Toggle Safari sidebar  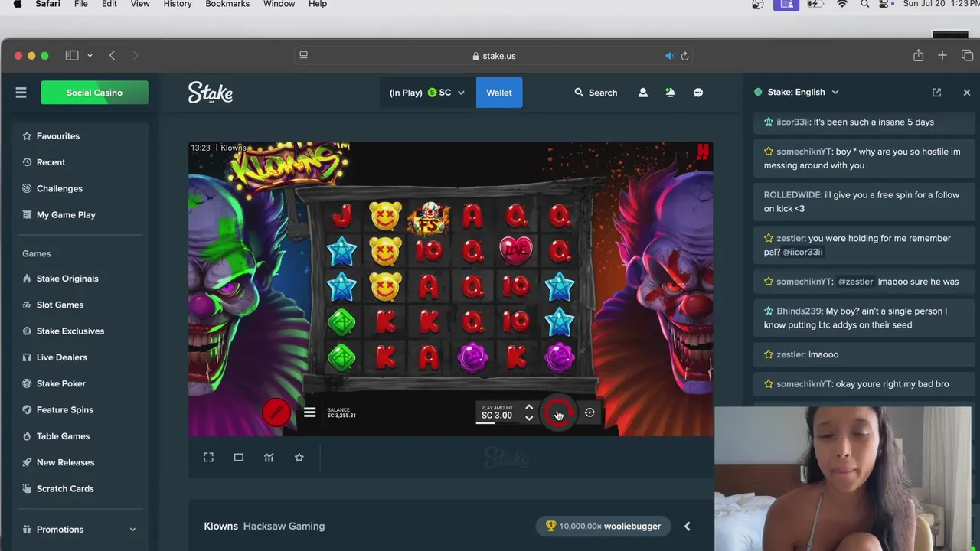click(72, 55)
